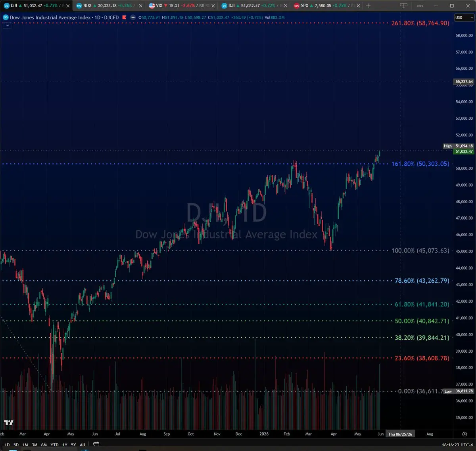Open the layout setup monitor icon
476x451 pixels.
(x=403, y=6)
